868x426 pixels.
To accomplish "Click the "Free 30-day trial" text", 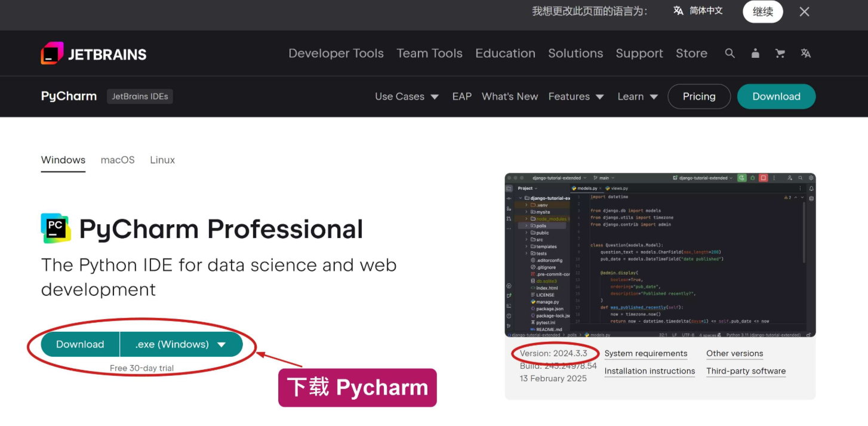I will coord(141,368).
